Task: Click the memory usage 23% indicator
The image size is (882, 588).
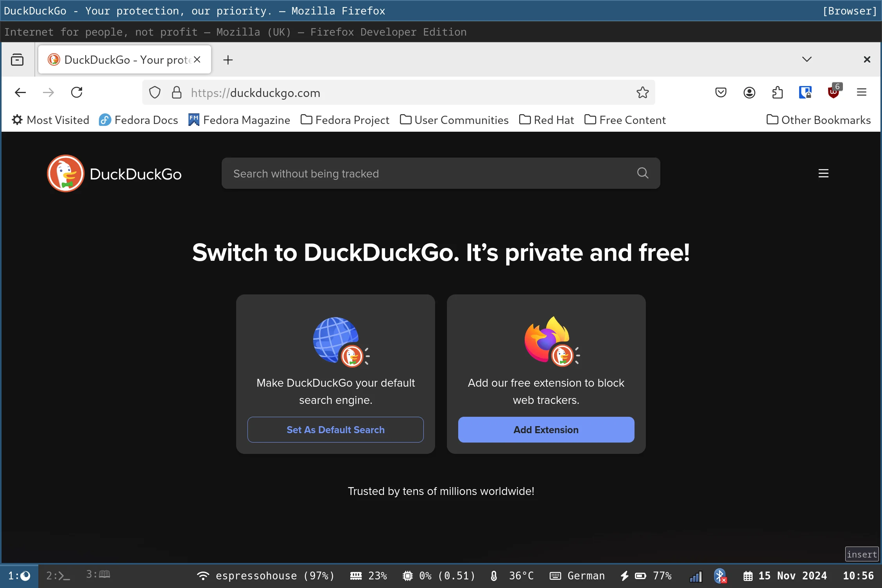Action: [368, 576]
